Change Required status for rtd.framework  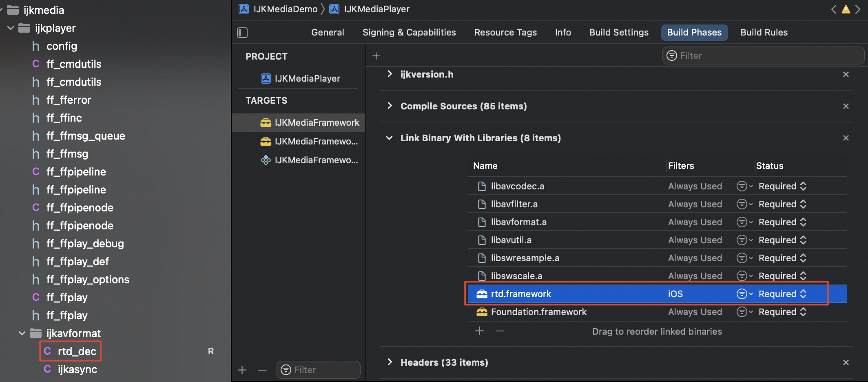tap(782, 294)
